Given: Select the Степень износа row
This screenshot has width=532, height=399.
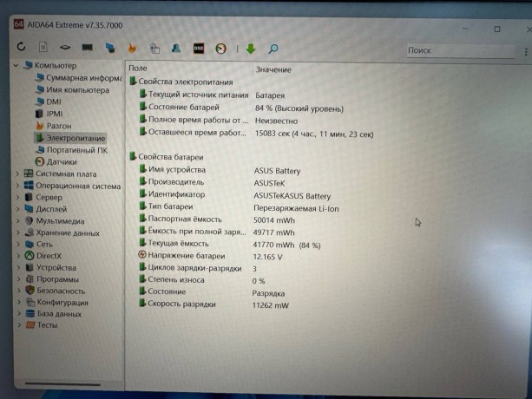Looking at the screenshot, I should pyautogui.click(x=201, y=280).
